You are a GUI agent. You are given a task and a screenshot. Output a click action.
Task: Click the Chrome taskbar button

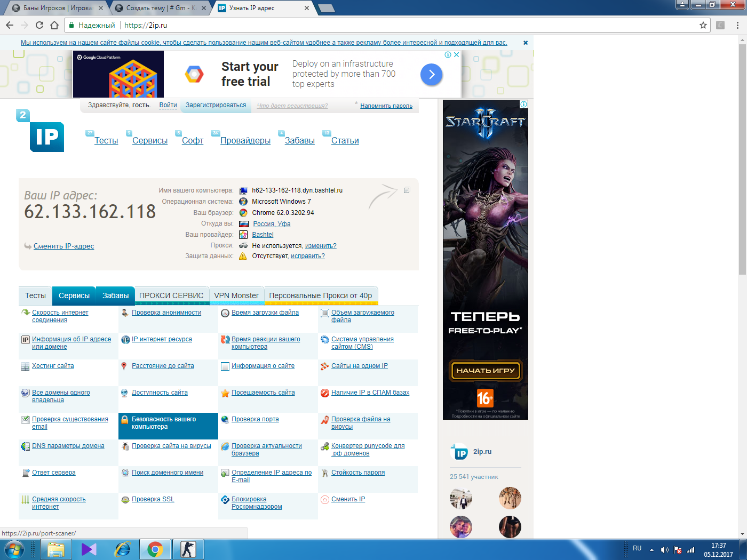[x=155, y=549]
